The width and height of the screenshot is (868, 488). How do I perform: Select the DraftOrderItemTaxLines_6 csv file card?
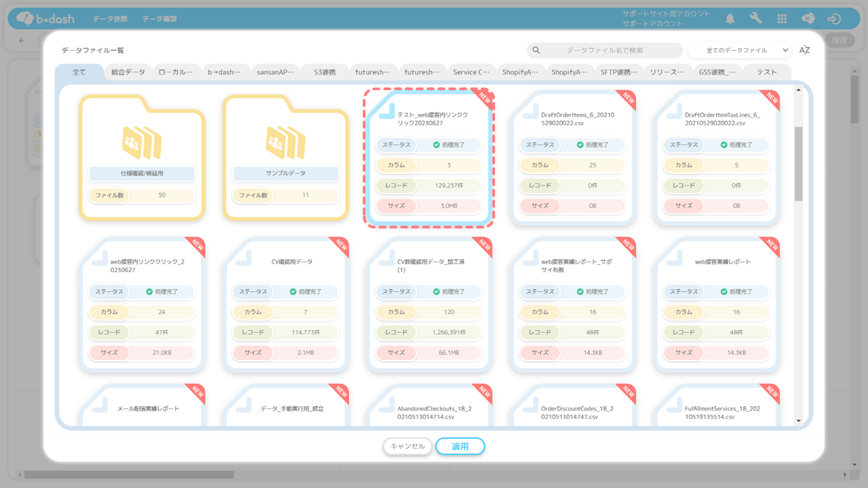(x=717, y=157)
